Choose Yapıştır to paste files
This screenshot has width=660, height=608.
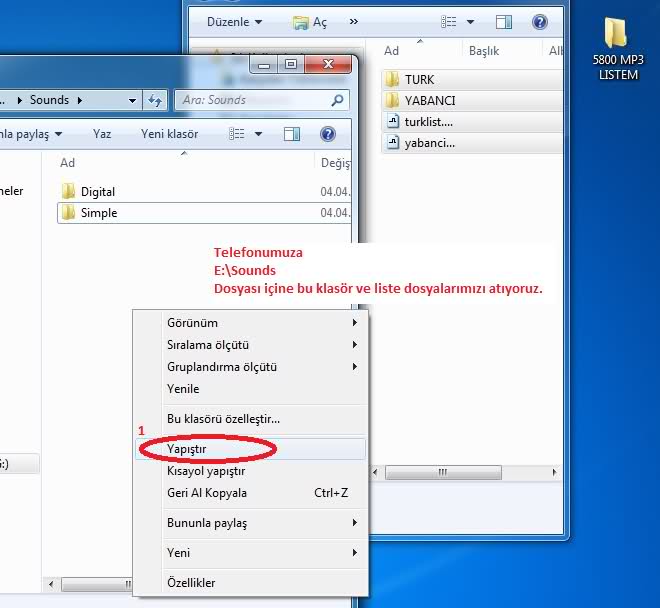click(251, 449)
